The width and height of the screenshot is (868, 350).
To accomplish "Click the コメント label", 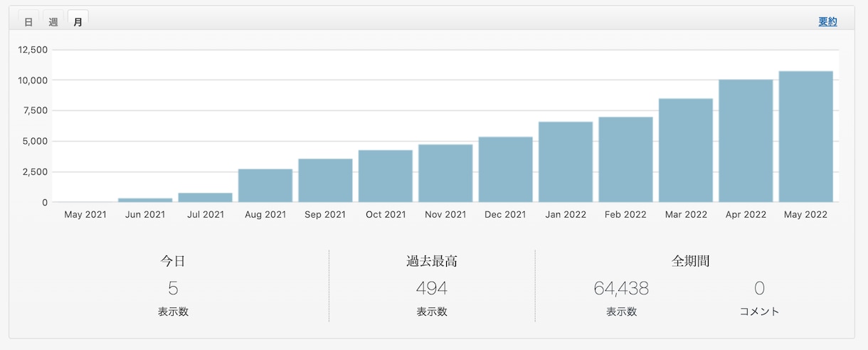I will click(x=759, y=312).
